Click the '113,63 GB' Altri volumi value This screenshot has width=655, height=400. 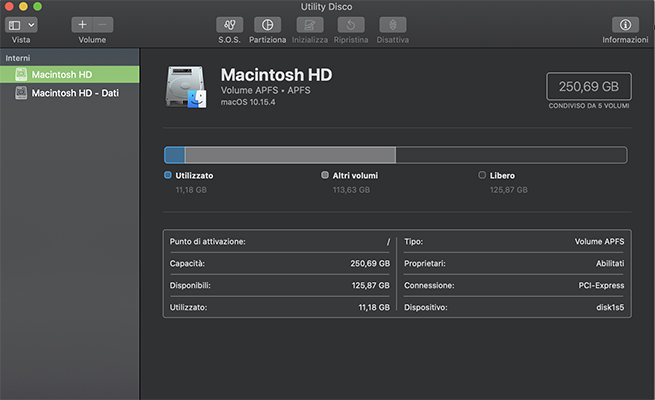351,190
